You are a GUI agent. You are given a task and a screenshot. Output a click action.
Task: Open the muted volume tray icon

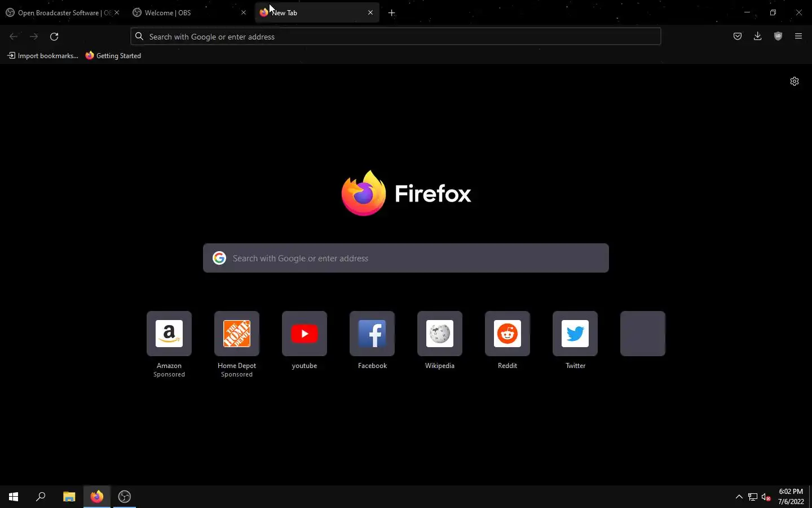pyautogui.click(x=766, y=497)
